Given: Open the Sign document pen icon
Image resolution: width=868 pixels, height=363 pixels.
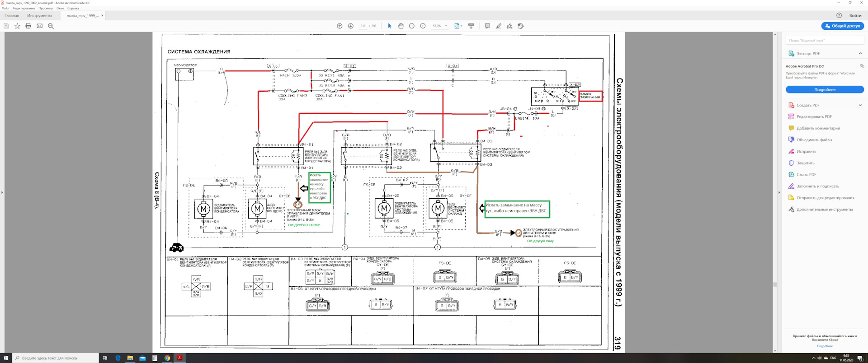Looking at the screenshot, I should pos(509,26).
